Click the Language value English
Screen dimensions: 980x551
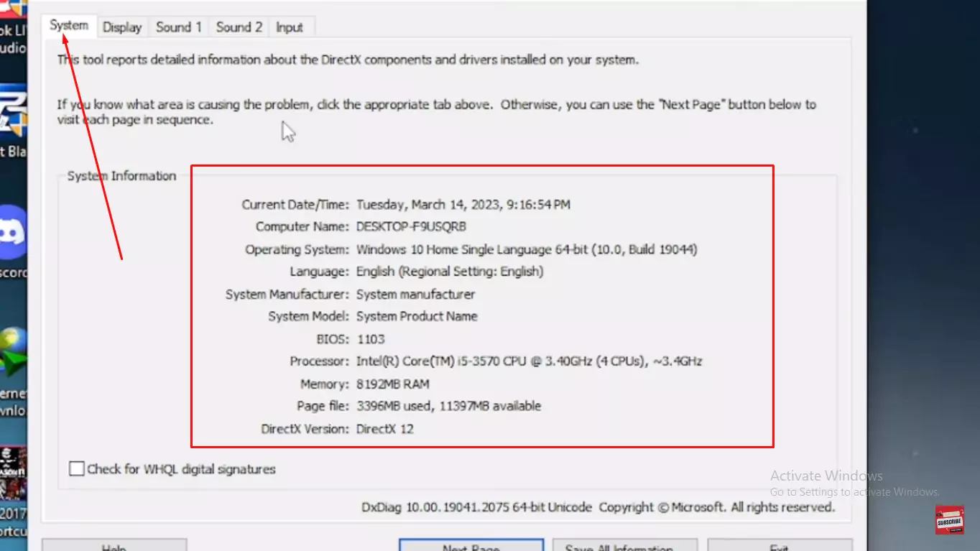(x=450, y=272)
